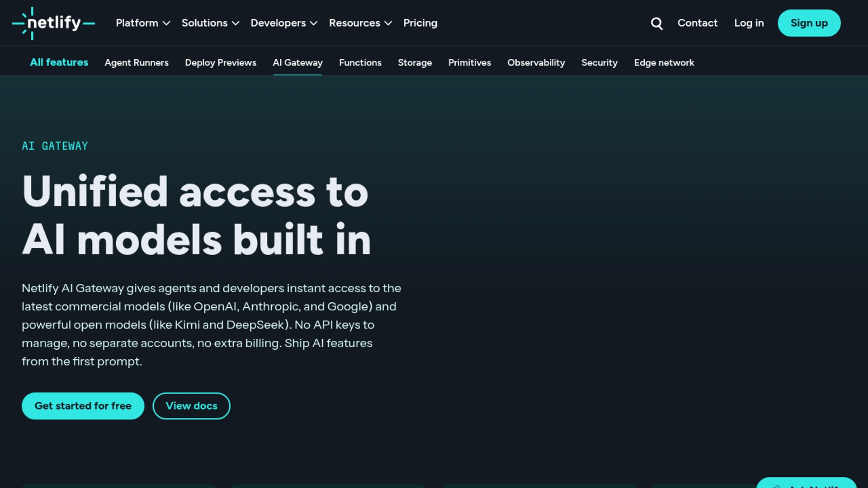
Task: Click the Sign up button
Action: (809, 23)
